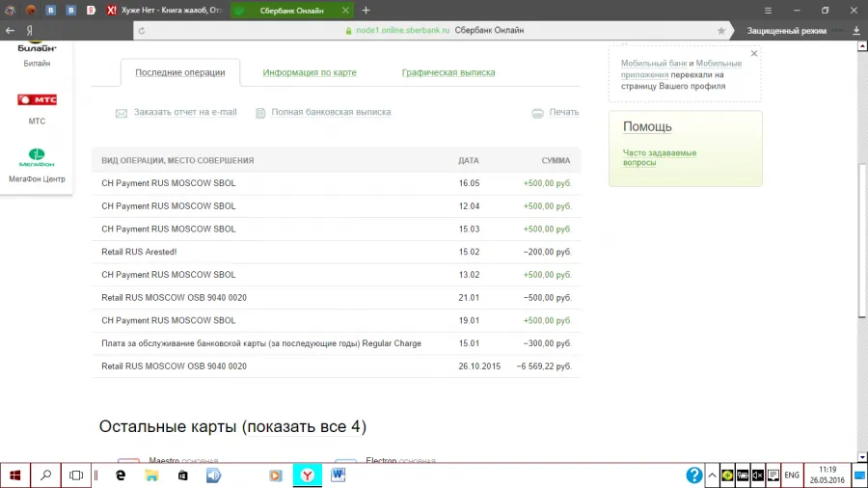Image resolution: width=868 pixels, height=488 pixels.
Task: Click the Yandex Я home button
Action: 29,31
